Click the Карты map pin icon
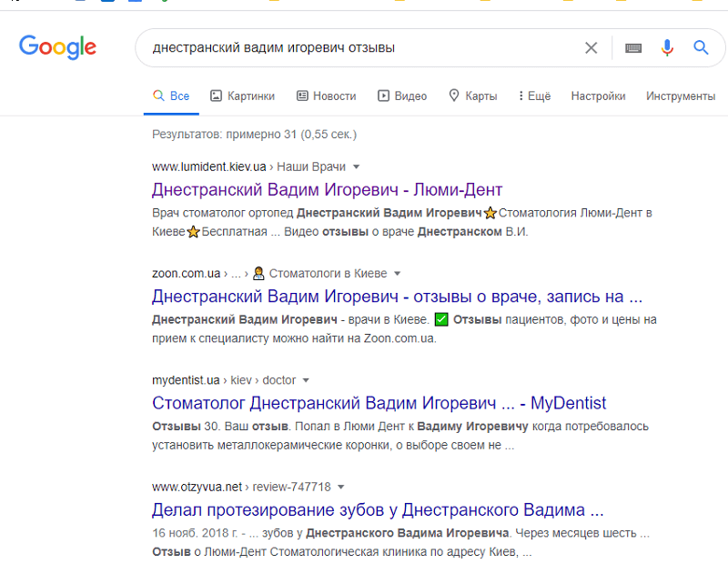 [x=454, y=96]
